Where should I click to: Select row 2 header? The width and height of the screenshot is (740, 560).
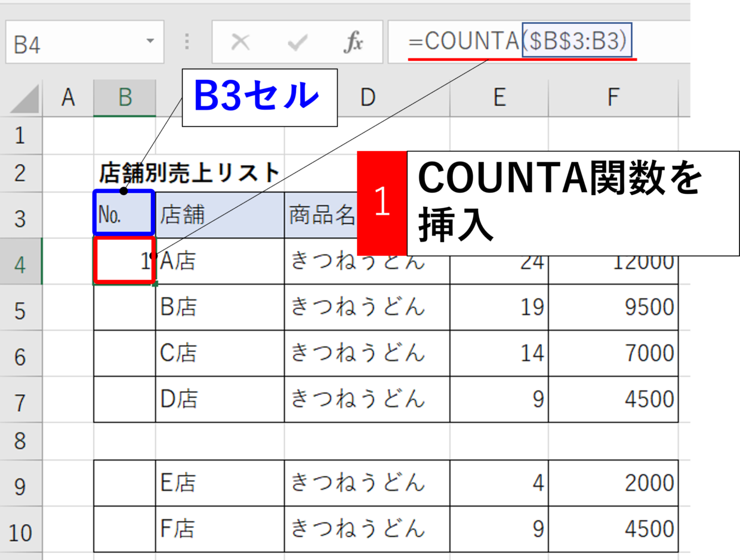[x=21, y=173]
